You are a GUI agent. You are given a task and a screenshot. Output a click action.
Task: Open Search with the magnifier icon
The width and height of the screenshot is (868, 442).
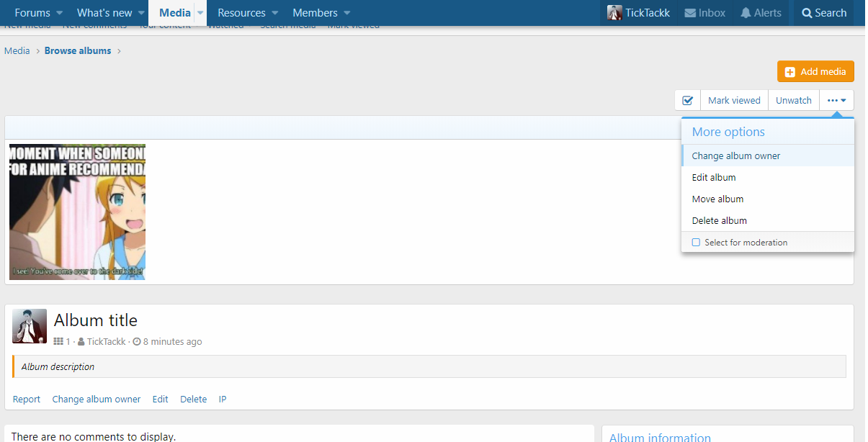pyautogui.click(x=807, y=13)
